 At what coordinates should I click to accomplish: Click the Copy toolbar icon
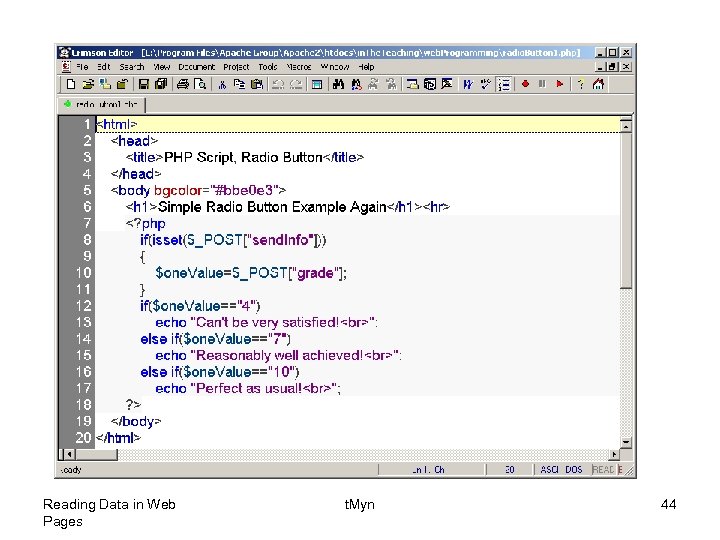click(x=239, y=84)
